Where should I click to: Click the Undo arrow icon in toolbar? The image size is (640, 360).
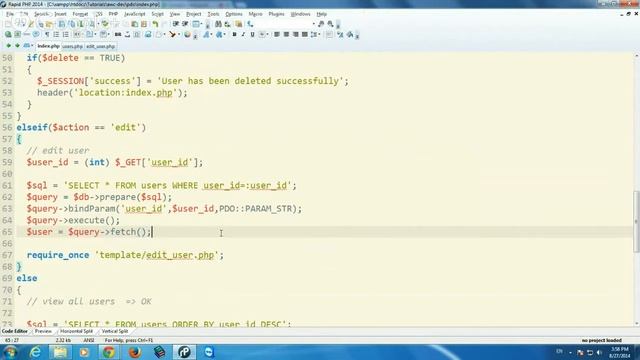pyautogui.click(x=155, y=24)
